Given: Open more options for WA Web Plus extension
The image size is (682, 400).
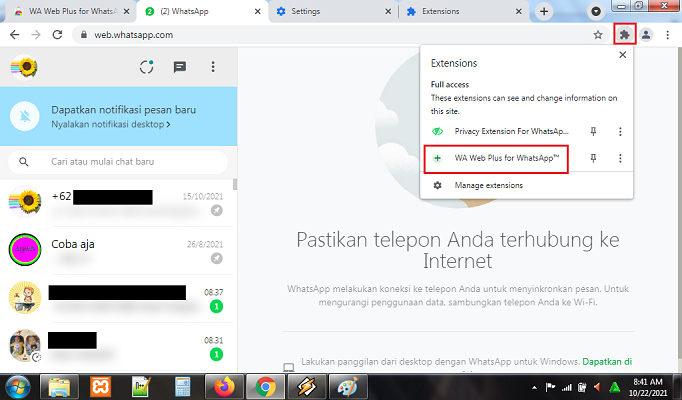Looking at the screenshot, I should click(x=620, y=158).
